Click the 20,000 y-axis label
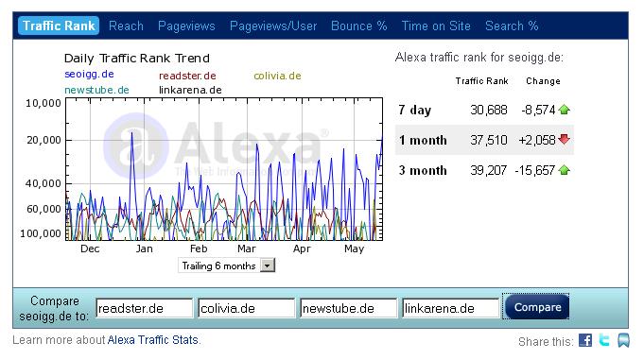 (44, 140)
